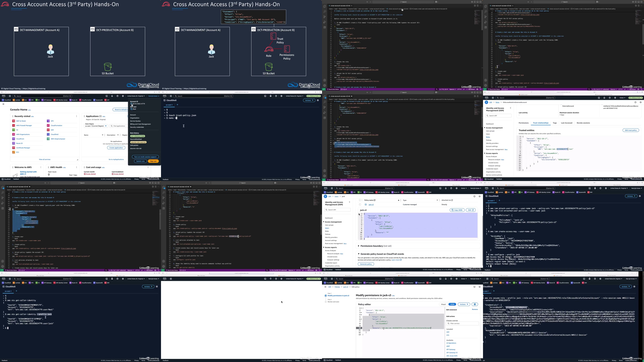Click the Create application button

pyautogui.click(x=116, y=148)
